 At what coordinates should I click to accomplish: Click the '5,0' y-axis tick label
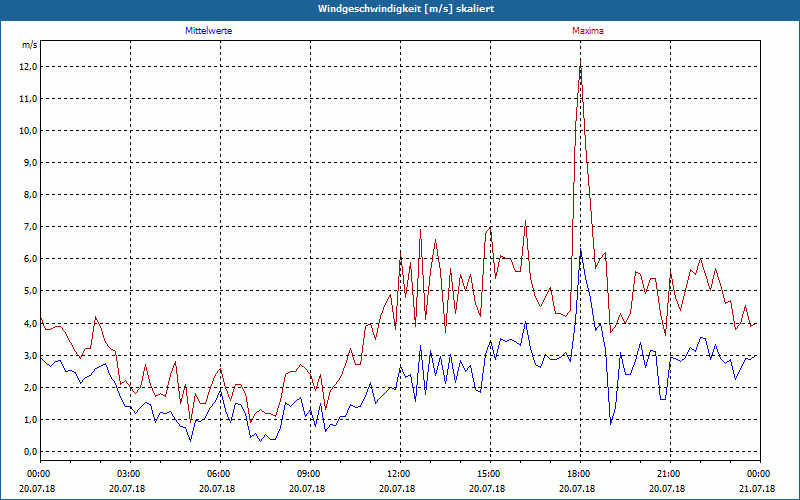30,291
